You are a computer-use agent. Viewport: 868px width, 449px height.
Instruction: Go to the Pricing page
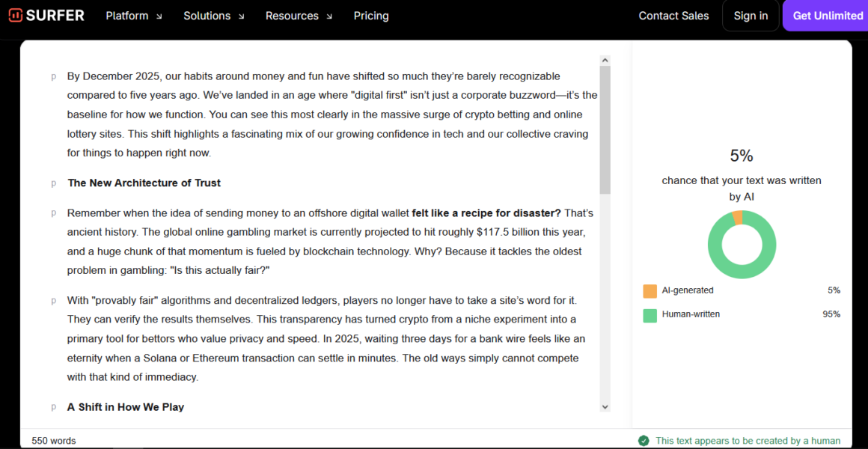click(371, 16)
